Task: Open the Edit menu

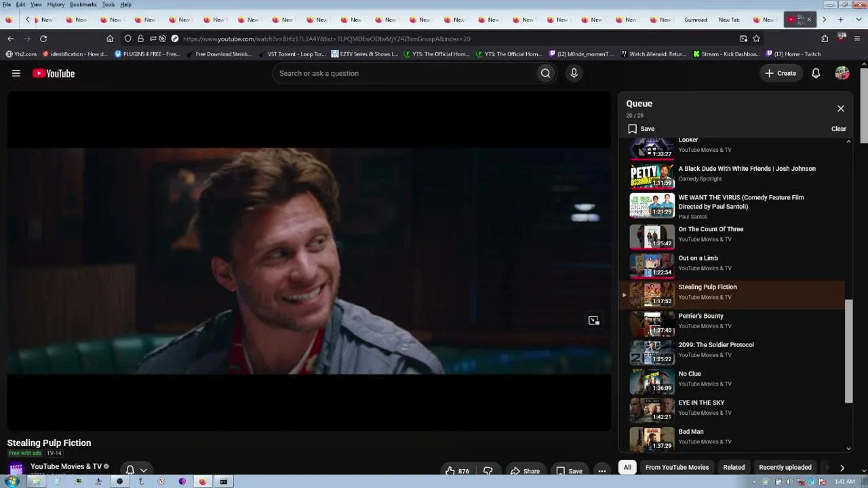Action: [x=21, y=5]
